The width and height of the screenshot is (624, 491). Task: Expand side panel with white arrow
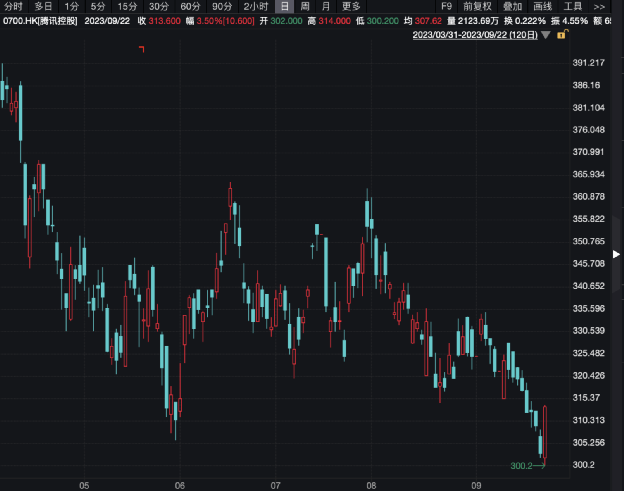(x=616, y=254)
